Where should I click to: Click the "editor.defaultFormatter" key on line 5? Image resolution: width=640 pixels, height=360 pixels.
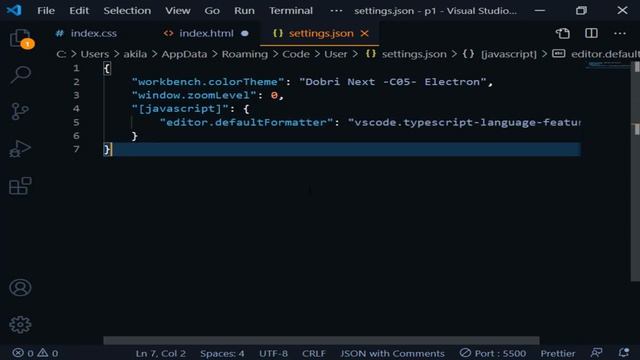coord(246,122)
